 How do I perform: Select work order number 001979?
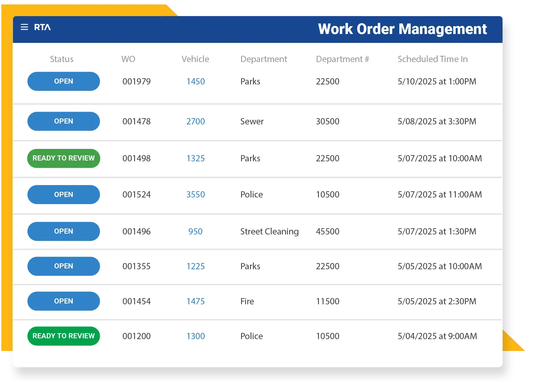coord(137,81)
